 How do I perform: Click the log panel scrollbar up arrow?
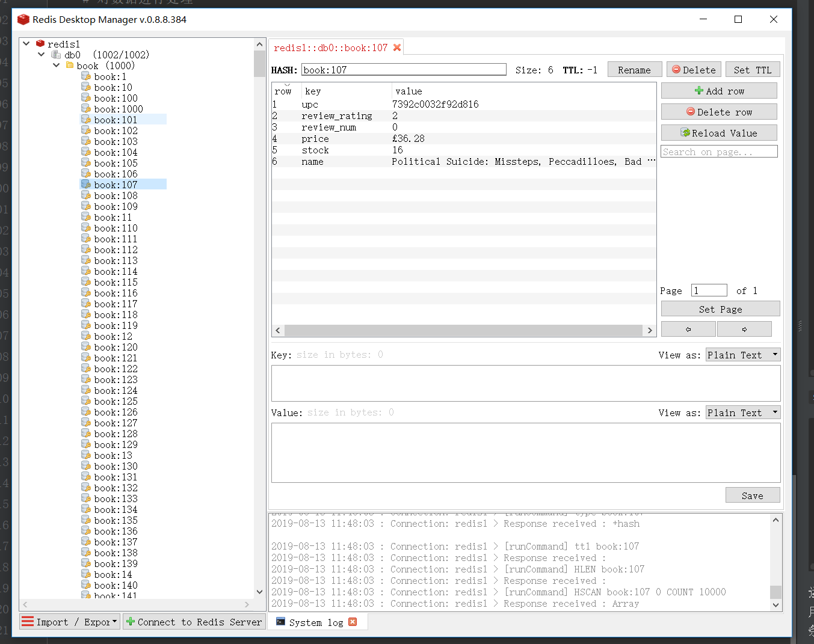(x=775, y=520)
